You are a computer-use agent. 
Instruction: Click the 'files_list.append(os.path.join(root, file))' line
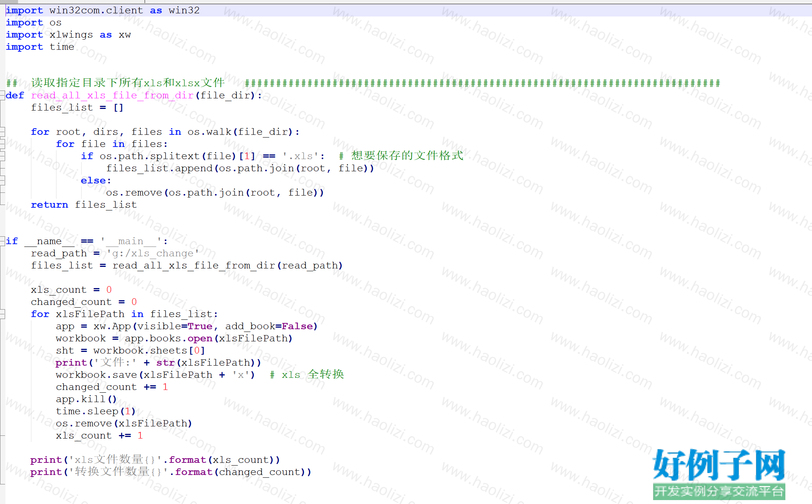[x=240, y=168]
